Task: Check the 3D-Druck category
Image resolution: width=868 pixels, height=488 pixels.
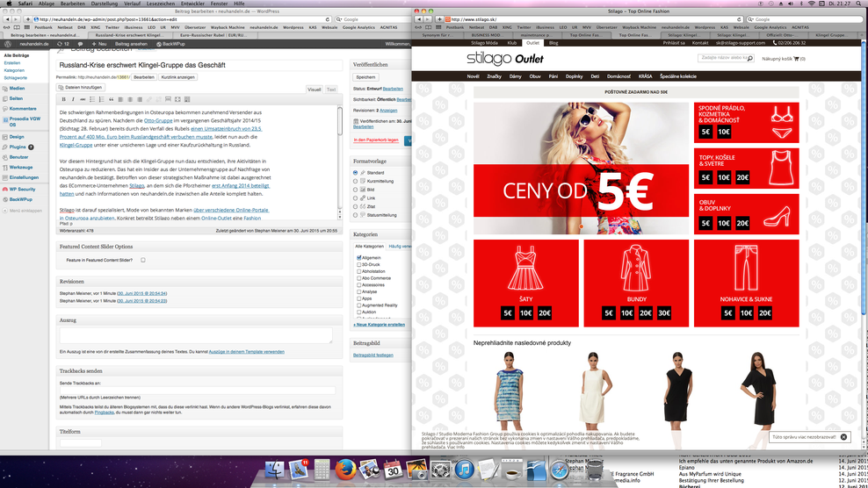Action: click(x=358, y=264)
